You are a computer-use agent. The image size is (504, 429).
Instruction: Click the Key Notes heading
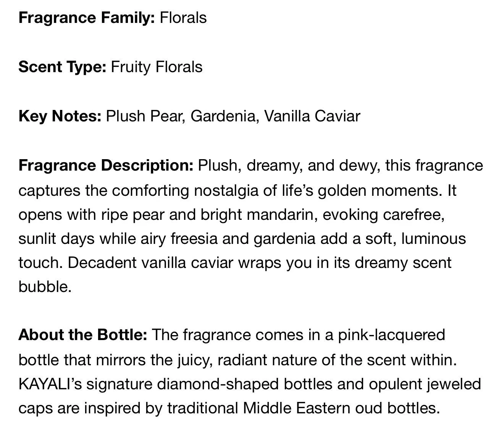[60, 116]
